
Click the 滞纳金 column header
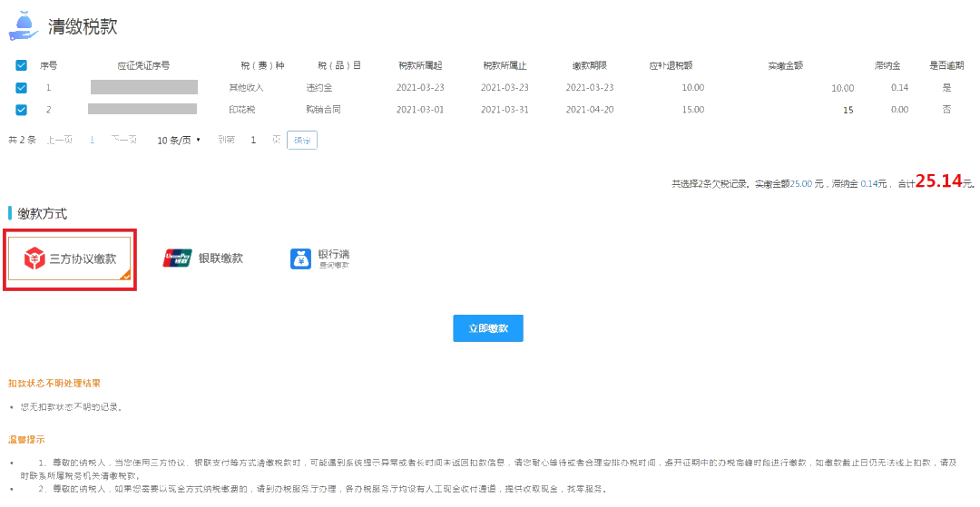pyautogui.click(x=887, y=65)
